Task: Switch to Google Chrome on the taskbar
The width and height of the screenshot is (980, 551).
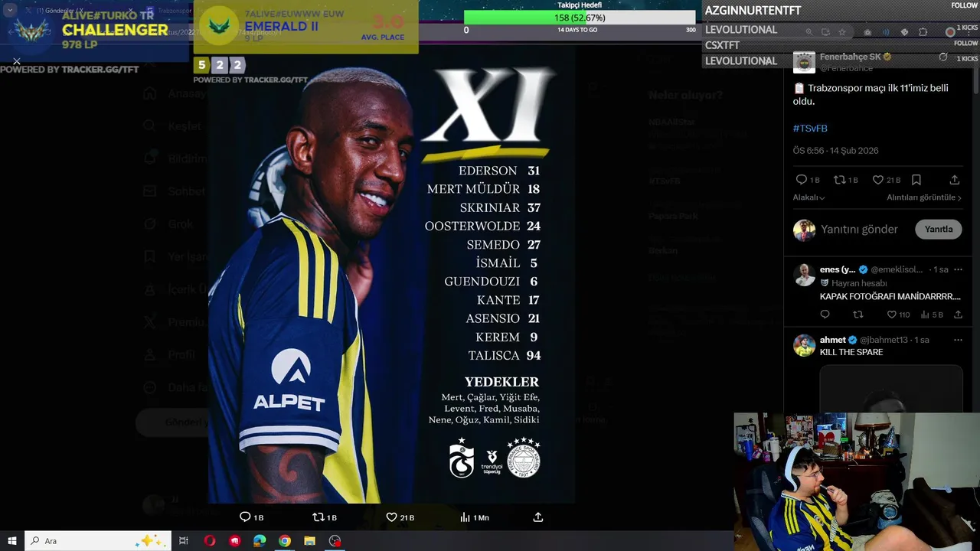Action: pyautogui.click(x=285, y=541)
